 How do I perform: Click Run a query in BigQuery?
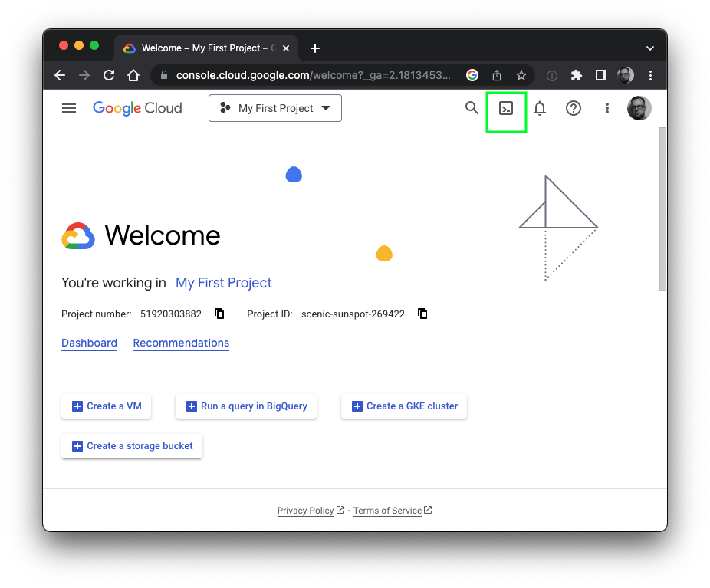(245, 406)
